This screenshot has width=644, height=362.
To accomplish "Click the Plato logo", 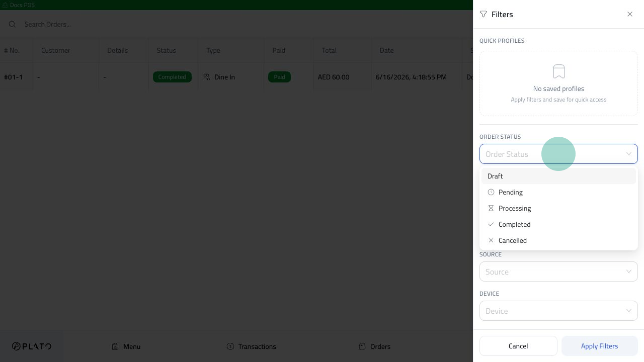I will pyautogui.click(x=32, y=346).
